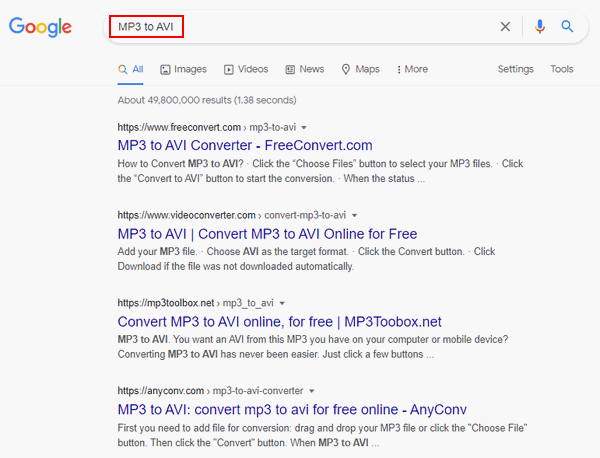Switch to the Maps tab label
The width and height of the screenshot is (600, 458).
click(x=367, y=69)
